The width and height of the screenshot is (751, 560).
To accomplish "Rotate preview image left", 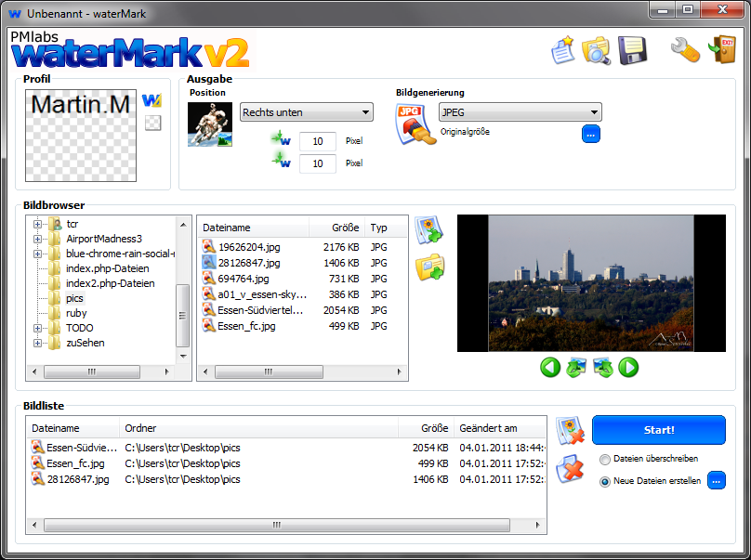I will (x=576, y=368).
